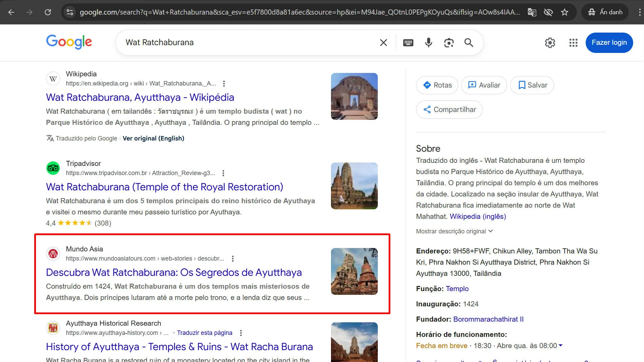Clear the search query with the X icon
The image size is (644, 362).
pyautogui.click(x=383, y=42)
